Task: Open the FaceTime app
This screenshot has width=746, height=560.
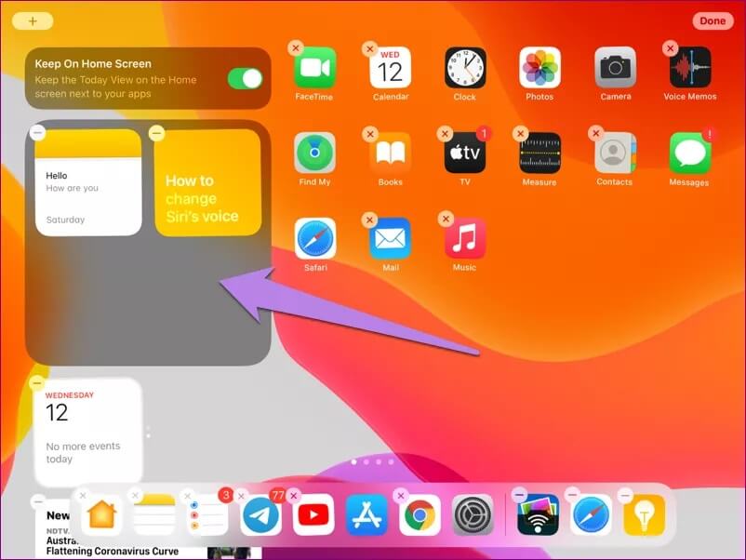Action: click(x=315, y=68)
